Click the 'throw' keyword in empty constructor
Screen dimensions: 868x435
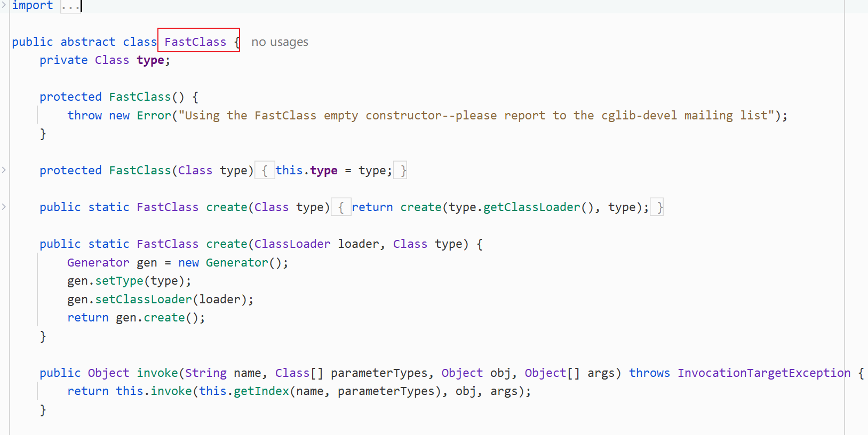(x=84, y=116)
